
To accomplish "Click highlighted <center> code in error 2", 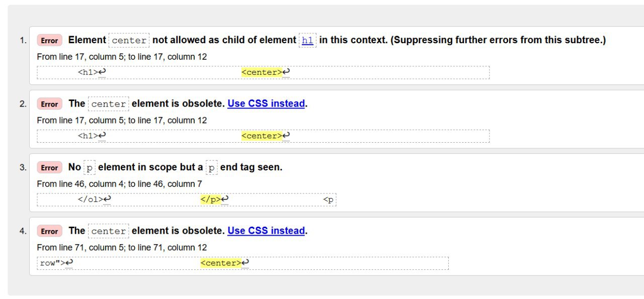I will [262, 136].
